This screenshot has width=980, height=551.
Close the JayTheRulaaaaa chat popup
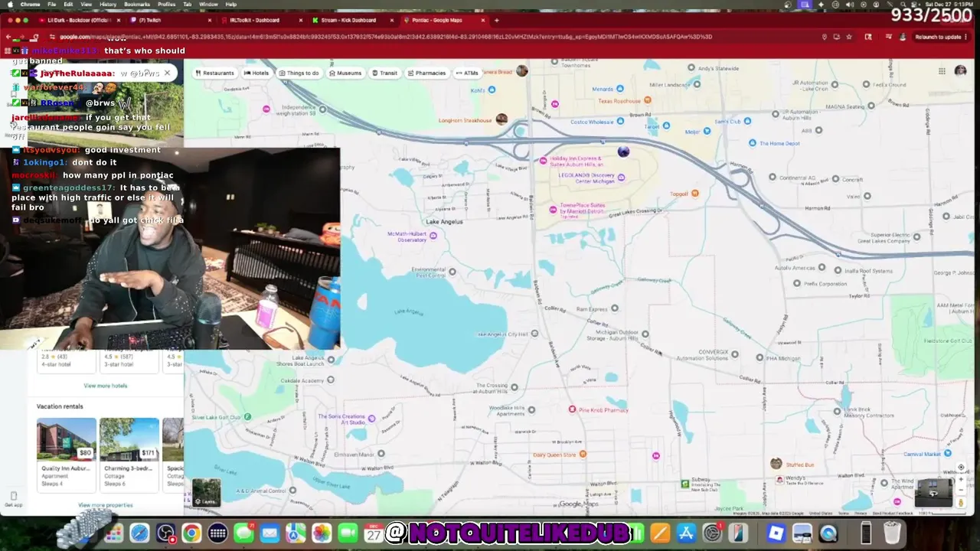click(x=167, y=73)
